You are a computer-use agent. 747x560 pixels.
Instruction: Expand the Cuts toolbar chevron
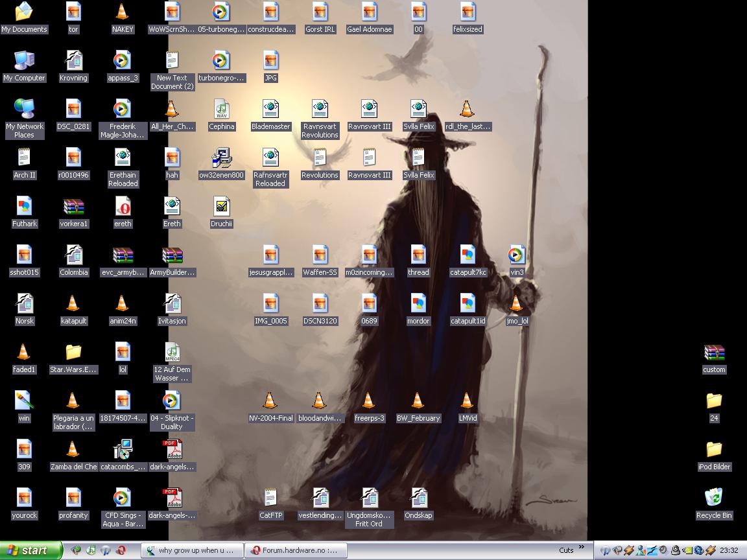click(582, 547)
